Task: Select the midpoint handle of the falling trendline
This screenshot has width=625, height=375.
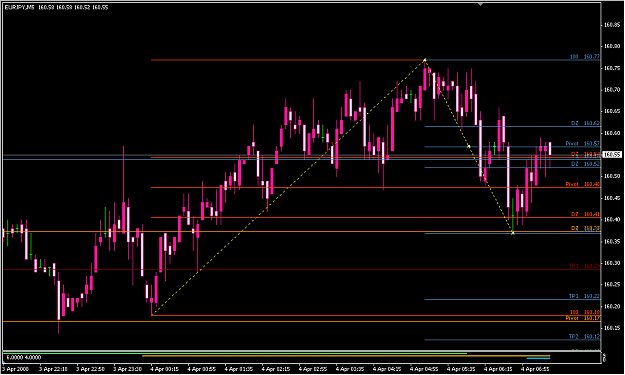Action: tap(469, 147)
